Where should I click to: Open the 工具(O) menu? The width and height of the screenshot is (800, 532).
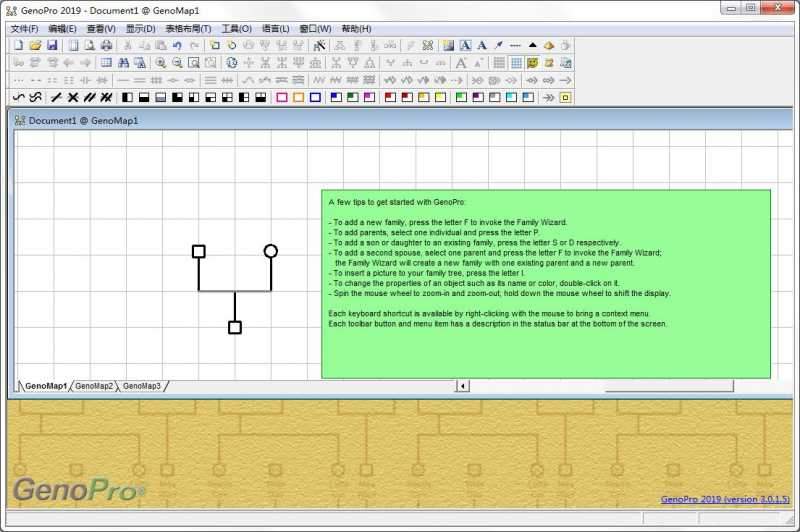[237, 29]
